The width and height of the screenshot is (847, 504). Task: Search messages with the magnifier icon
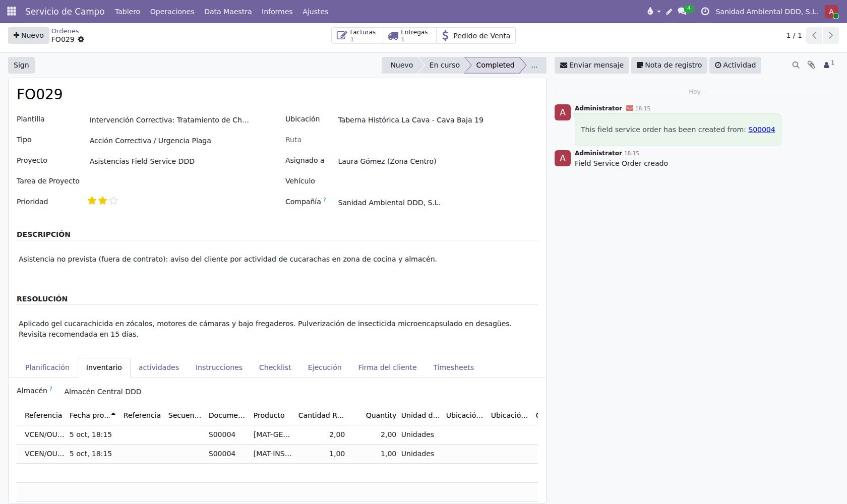point(796,65)
